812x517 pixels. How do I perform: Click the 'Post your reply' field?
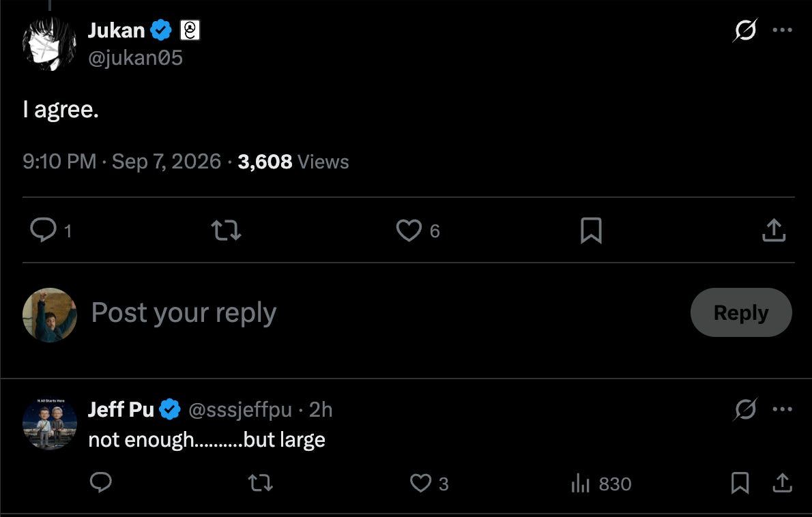pos(383,312)
